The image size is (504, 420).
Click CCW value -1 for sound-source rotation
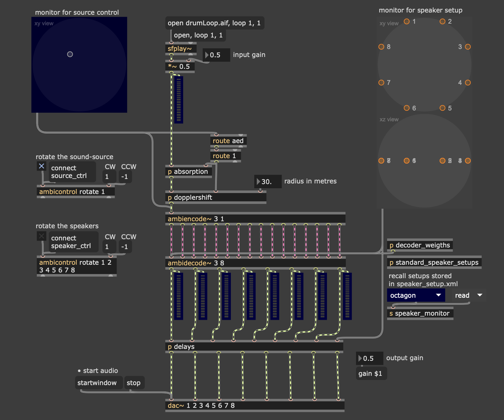point(125,176)
